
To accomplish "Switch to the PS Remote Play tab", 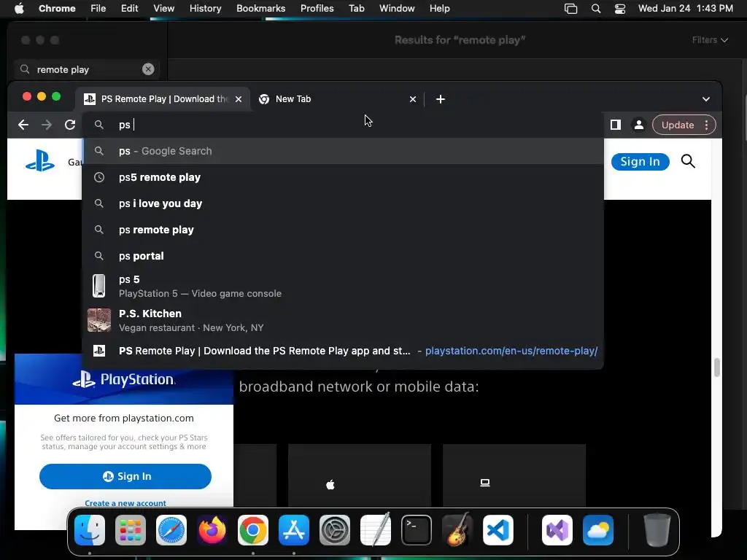I will [162, 99].
